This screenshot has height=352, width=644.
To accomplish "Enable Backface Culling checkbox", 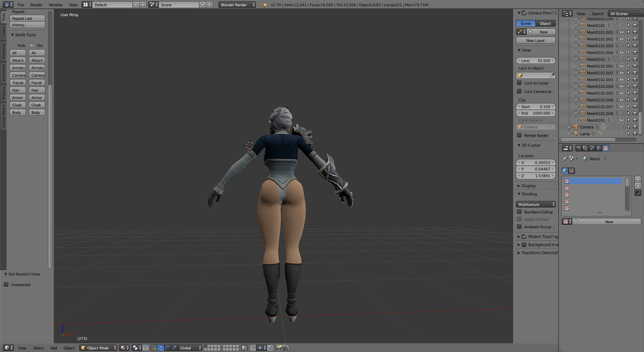I will click(x=519, y=212).
